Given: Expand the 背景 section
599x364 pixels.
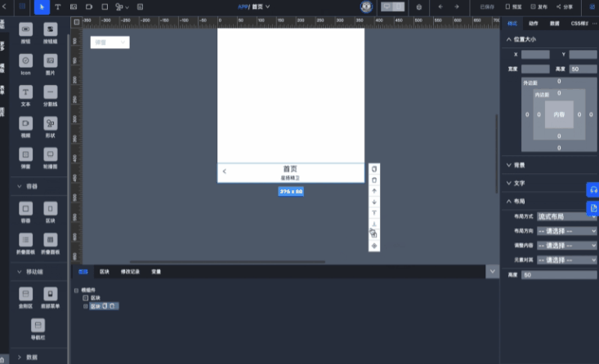Looking at the screenshot, I should 509,164.
